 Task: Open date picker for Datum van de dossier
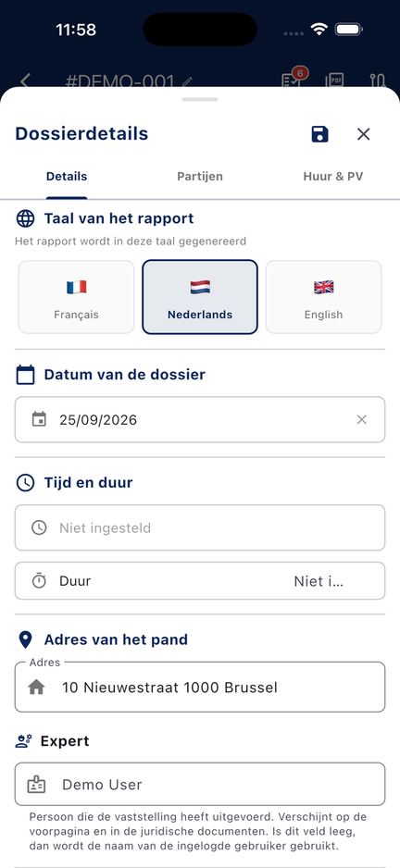(x=200, y=419)
